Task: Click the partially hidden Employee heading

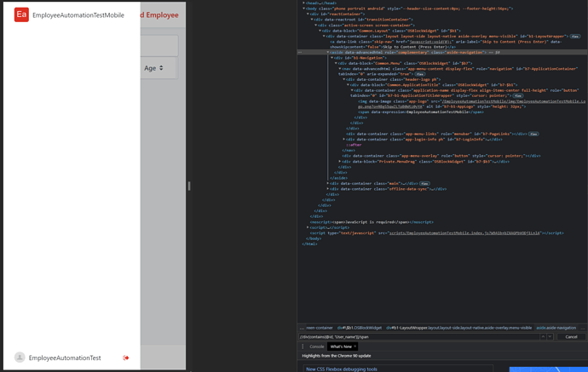Action: 159,15
